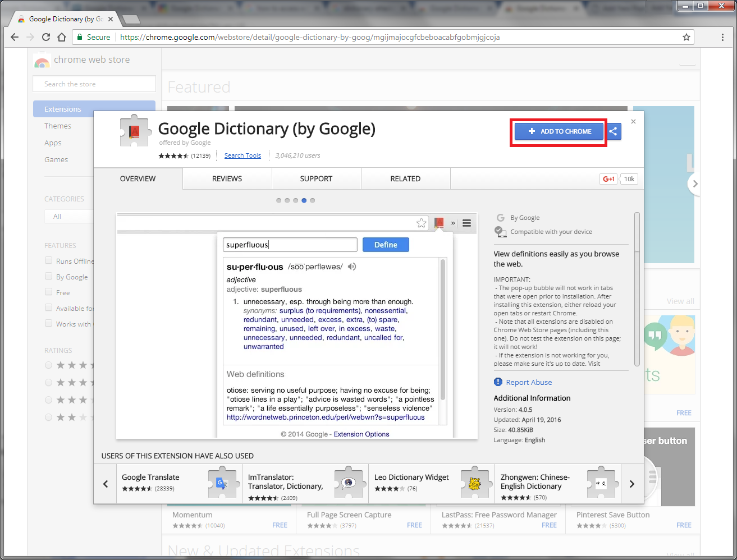Click the overflow chevrons in screenshot toolbar
Viewport: 737px width, 560px height.
click(x=453, y=223)
